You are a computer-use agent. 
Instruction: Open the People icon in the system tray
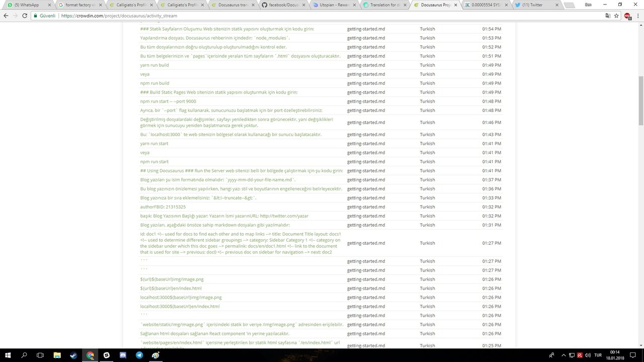[552, 355]
